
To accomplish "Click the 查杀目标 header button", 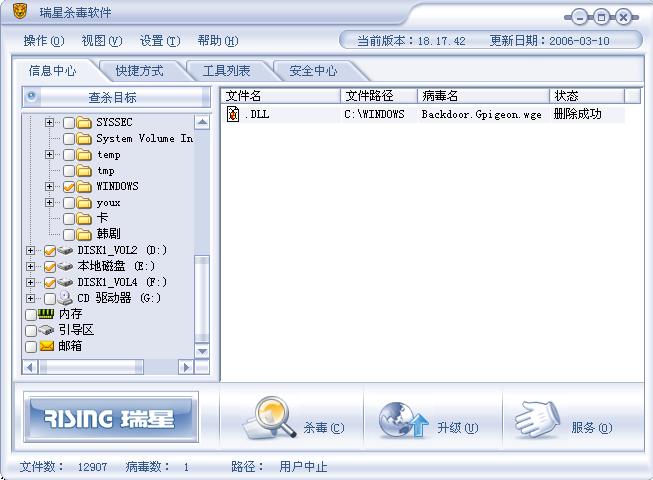I will coord(116,97).
